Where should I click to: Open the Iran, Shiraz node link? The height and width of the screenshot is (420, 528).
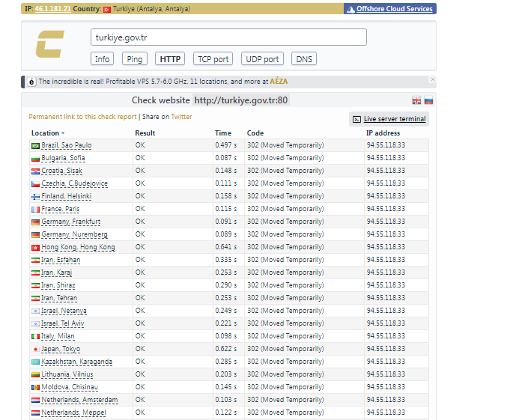pos(58,285)
